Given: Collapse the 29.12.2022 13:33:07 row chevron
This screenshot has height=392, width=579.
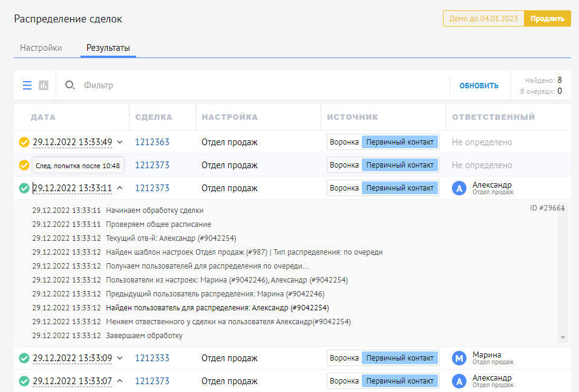Looking at the screenshot, I should 120,381.
